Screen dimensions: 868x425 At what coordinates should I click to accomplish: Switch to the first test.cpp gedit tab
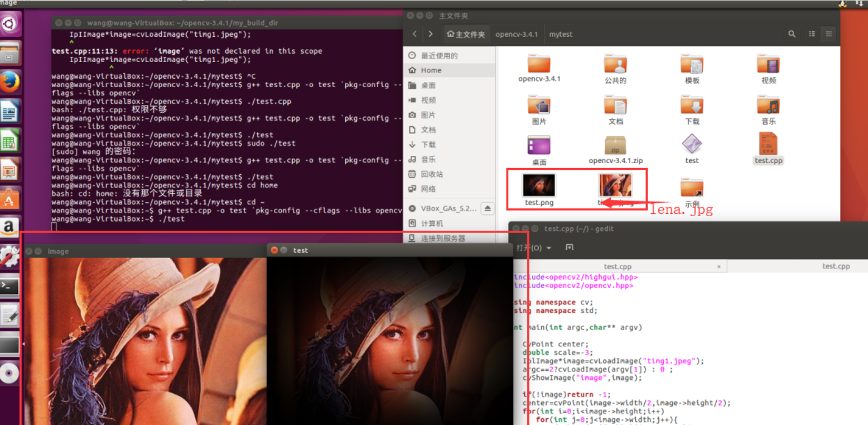tap(618, 266)
